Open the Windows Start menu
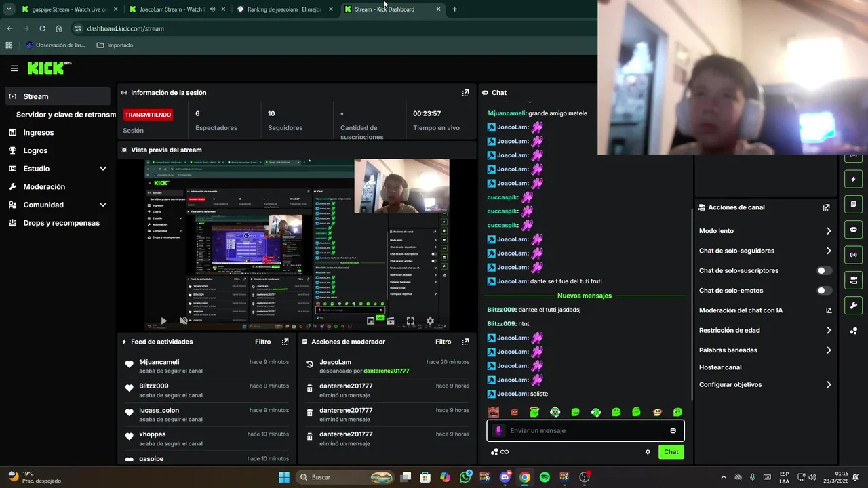 283,477
